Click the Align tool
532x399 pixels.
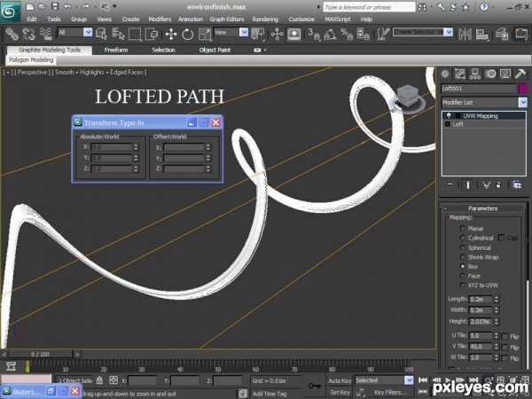coord(481,34)
